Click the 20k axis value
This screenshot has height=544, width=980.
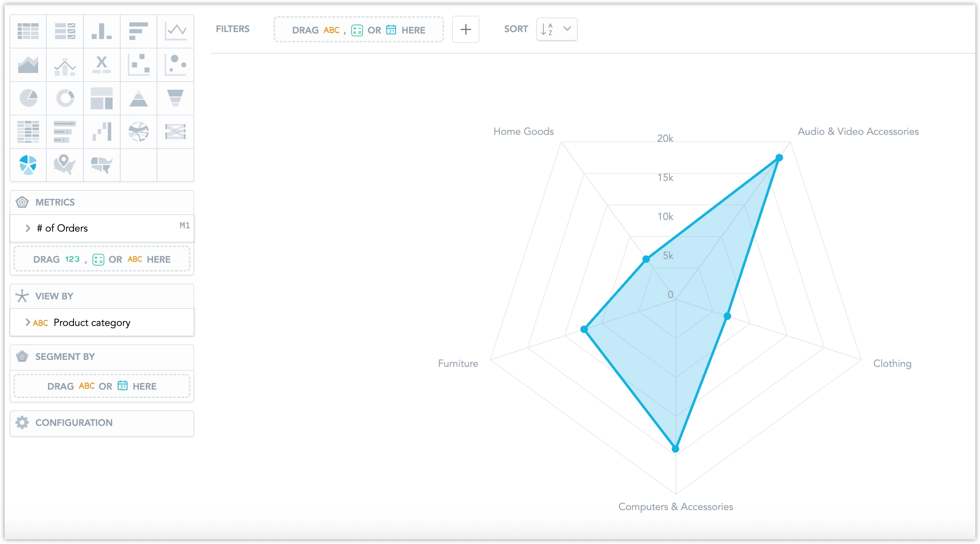coord(665,139)
